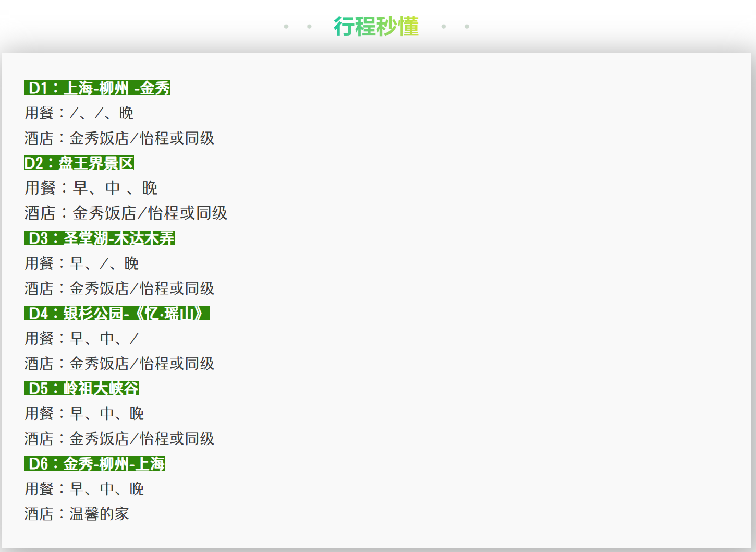The image size is (756, 552).
Task: Click the 用餐 line under D2
Action: pos(90,187)
